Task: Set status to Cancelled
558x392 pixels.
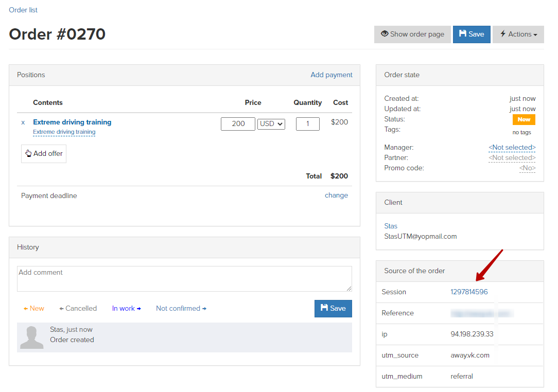Action: [x=78, y=309]
